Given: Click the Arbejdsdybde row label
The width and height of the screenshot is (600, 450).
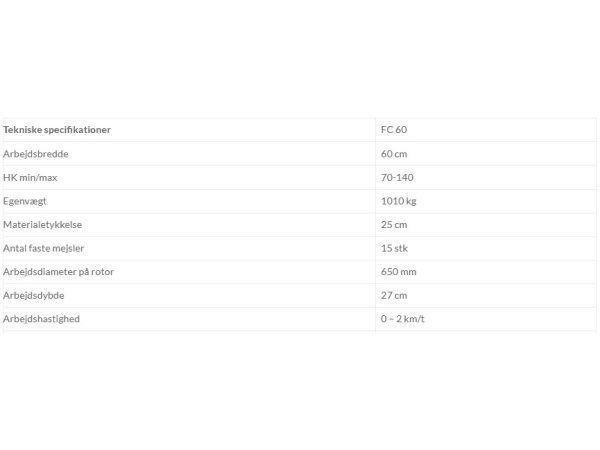Looking at the screenshot, I should 34,295.
